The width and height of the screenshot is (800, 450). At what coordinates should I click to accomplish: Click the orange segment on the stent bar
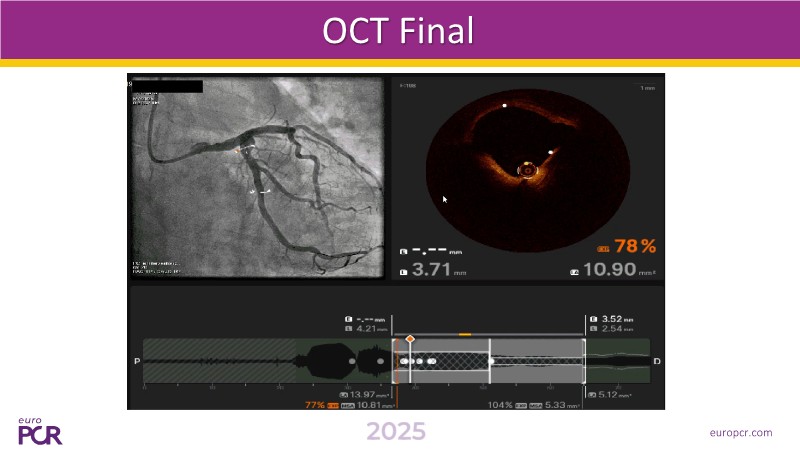coord(465,333)
